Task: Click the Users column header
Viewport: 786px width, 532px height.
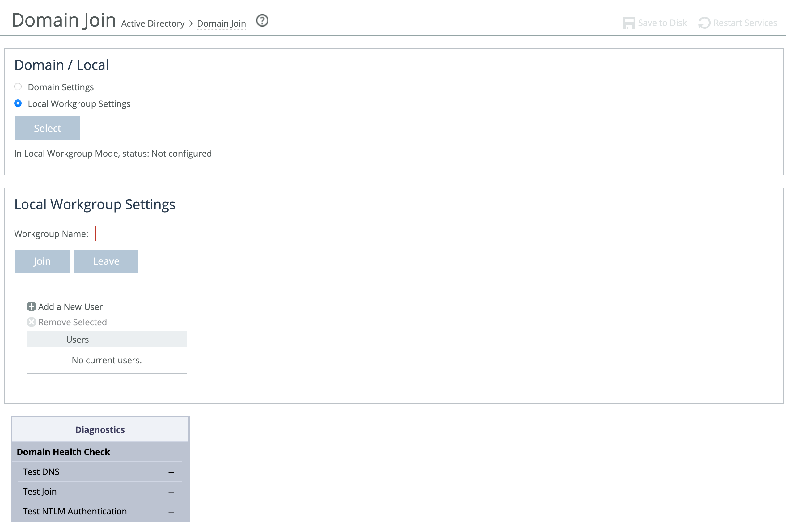Action: 78,339
